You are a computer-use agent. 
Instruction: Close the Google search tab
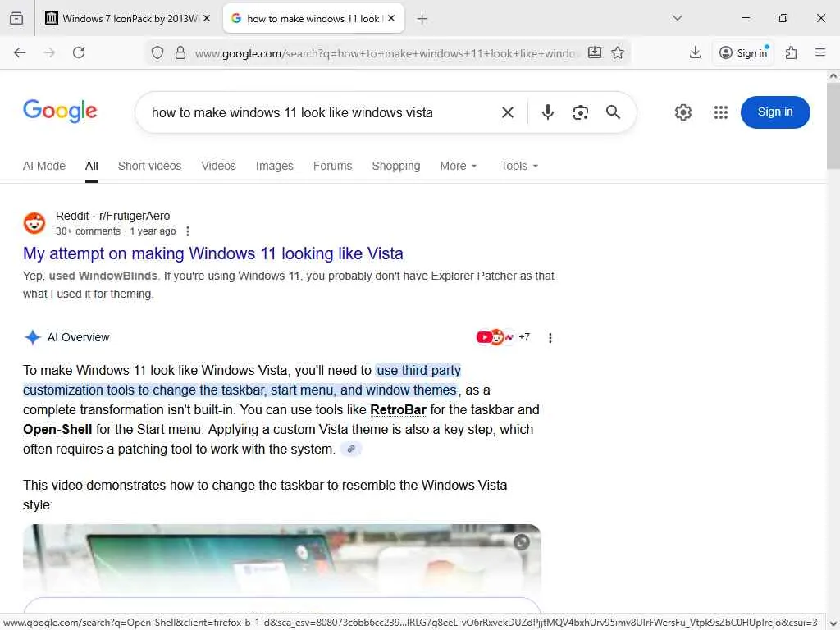tap(391, 18)
